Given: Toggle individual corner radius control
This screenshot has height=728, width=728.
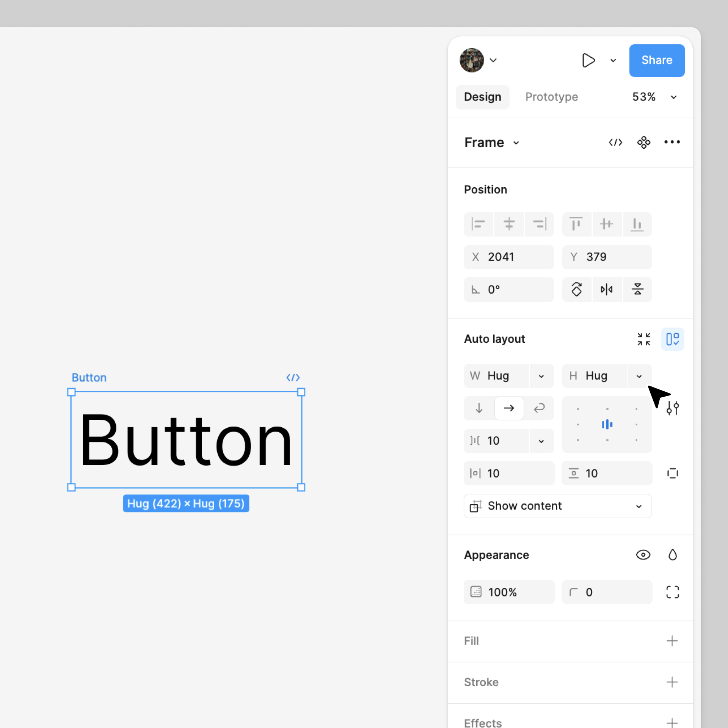Looking at the screenshot, I should coord(673,592).
